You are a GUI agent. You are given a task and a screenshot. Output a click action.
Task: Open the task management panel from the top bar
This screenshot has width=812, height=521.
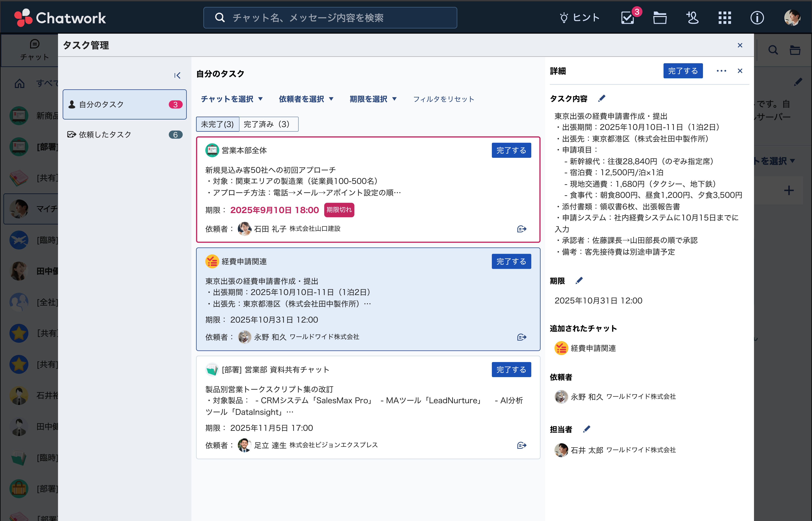[x=628, y=18]
